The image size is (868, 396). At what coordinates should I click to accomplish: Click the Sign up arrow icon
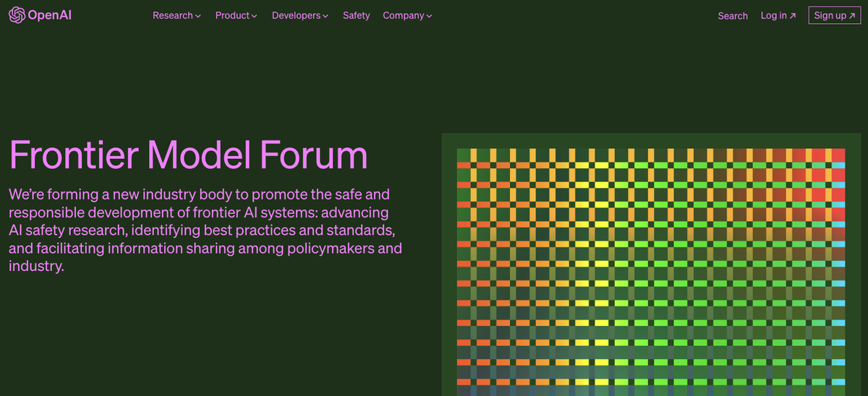pos(852,16)
